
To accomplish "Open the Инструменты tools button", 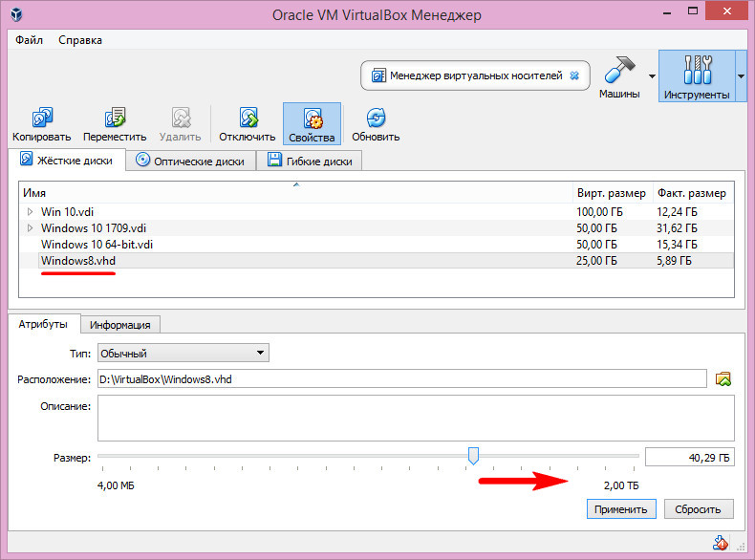I will click(697, 76).
